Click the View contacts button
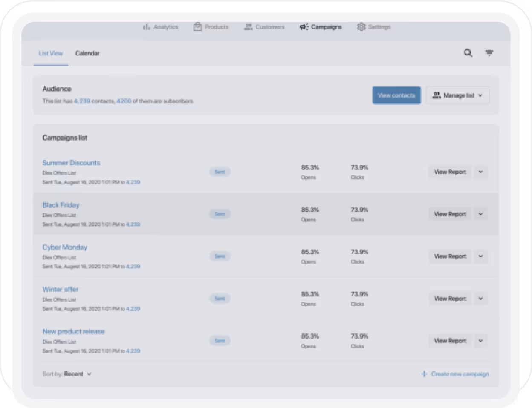532x408 pixels. (x=396, y=95)
